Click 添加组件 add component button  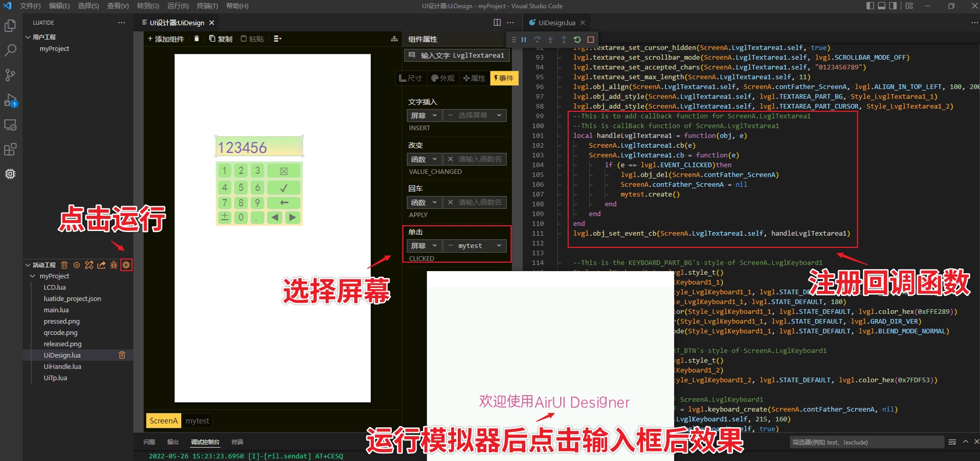pyautogui.click(x=166, y=39)
